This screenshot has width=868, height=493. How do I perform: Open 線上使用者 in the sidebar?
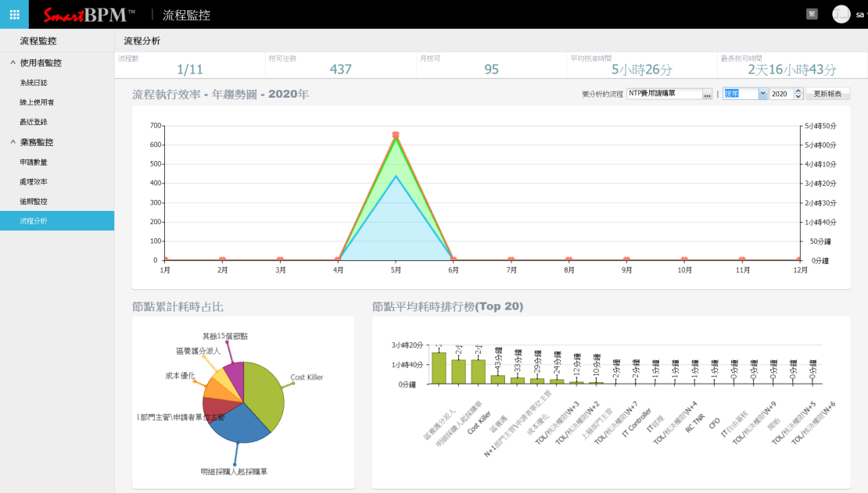pyautogui.click(x=37, y=102)
